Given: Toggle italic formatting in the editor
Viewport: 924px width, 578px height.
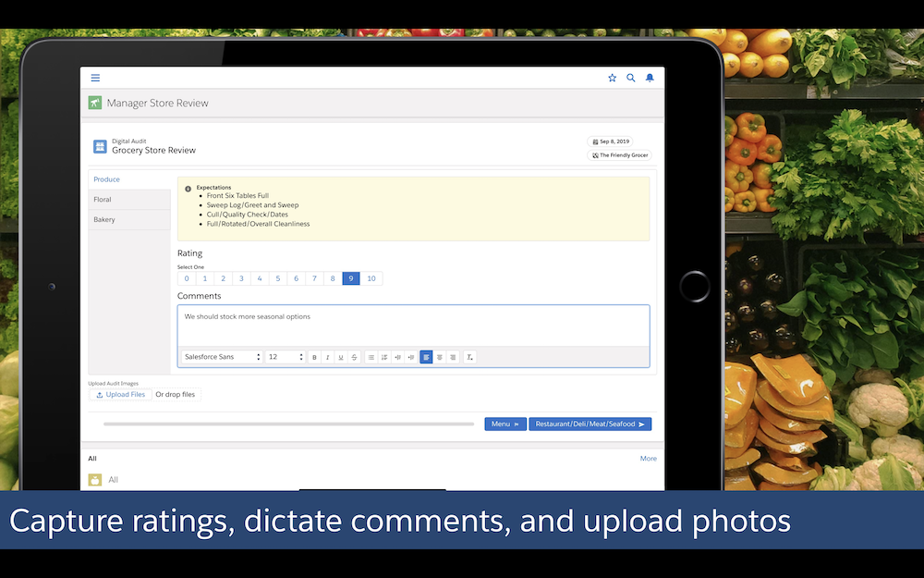Looking at the screenshot, I should pos(327,357).
